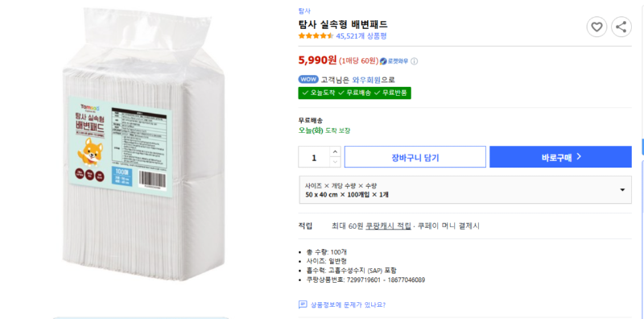Increase quantity with the up arrow
Viewport: 644px width, 319px height.
[x=336, y=151]
